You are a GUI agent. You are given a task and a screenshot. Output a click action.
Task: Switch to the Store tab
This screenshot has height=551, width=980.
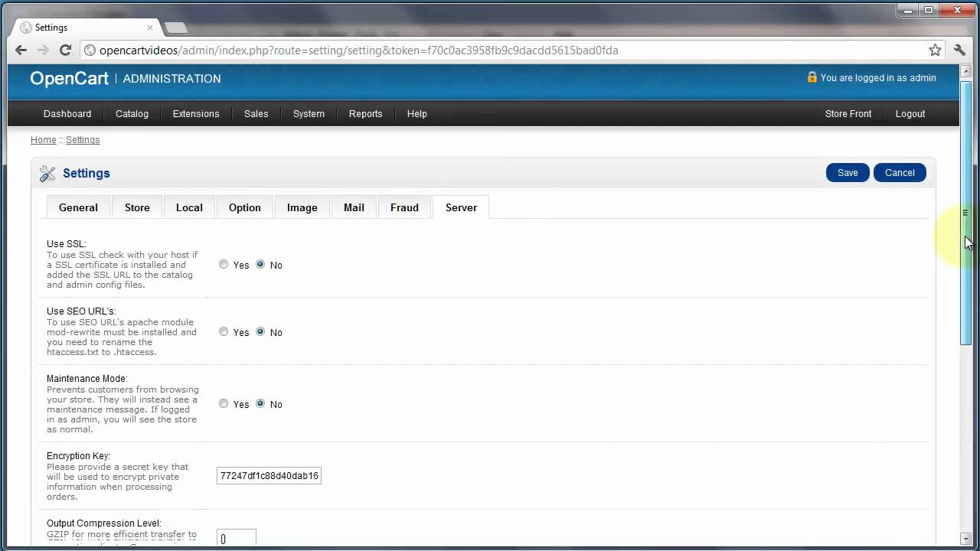point(137,207)
